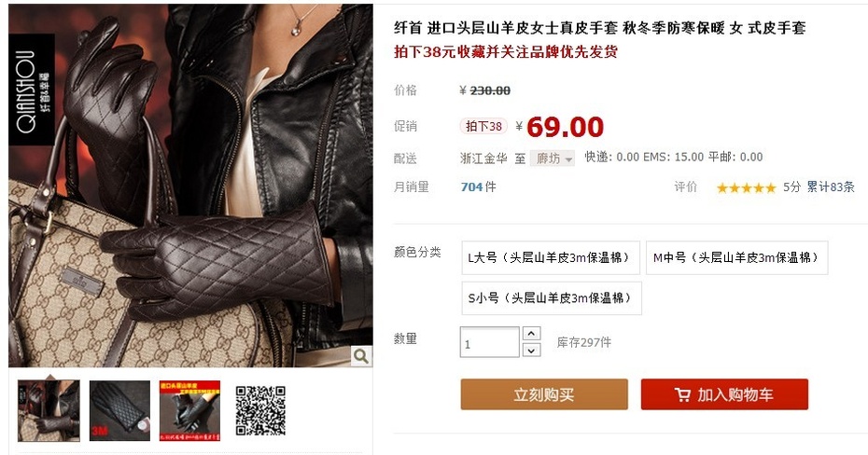Open the 累计83条 reviews link
Screen dimensions: 868x455
[831, 186]
